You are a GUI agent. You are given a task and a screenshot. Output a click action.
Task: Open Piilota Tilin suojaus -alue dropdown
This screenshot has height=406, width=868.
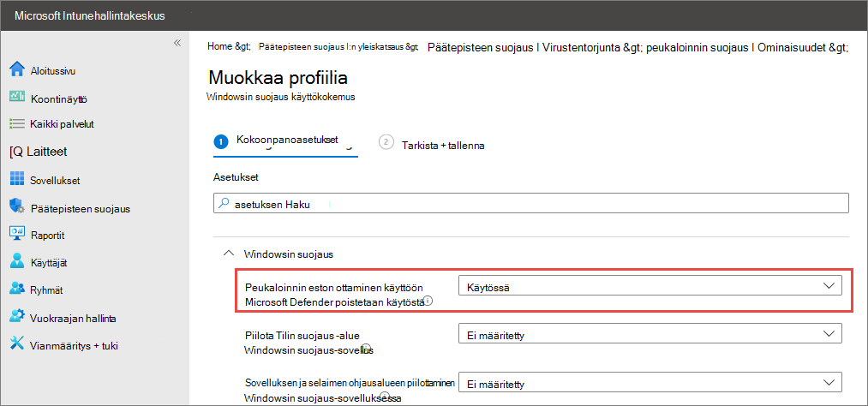[x=650, y=334]
